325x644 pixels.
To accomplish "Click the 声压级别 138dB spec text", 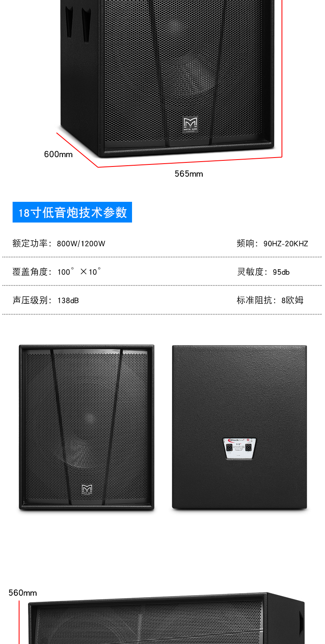I will click(45, 300).
